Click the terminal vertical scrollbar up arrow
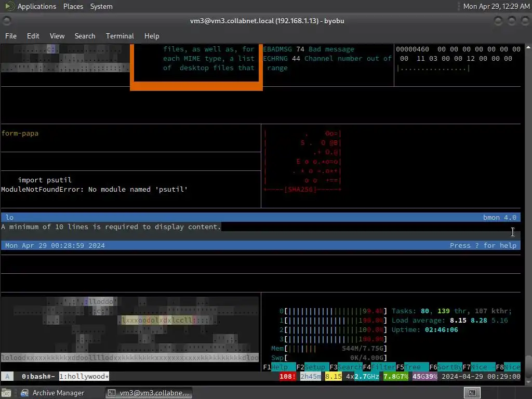The image size is (532, 399). (x=528, y=47)
